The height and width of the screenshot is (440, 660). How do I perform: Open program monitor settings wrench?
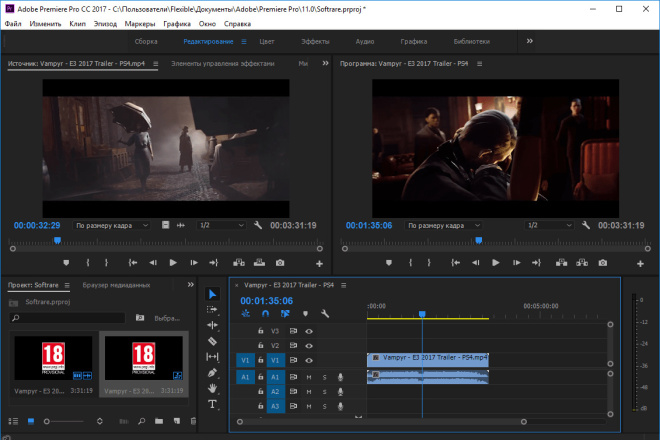click(586, 225)
